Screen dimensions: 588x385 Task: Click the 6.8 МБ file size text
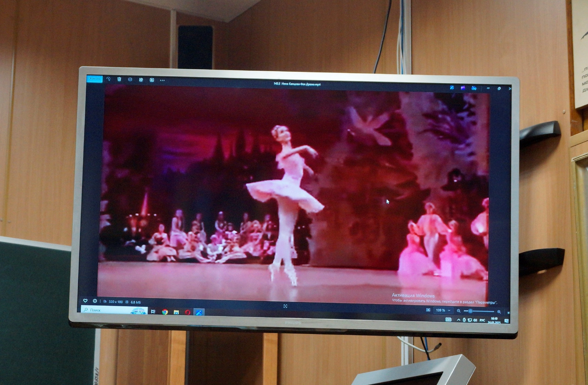tap(136, 302)
